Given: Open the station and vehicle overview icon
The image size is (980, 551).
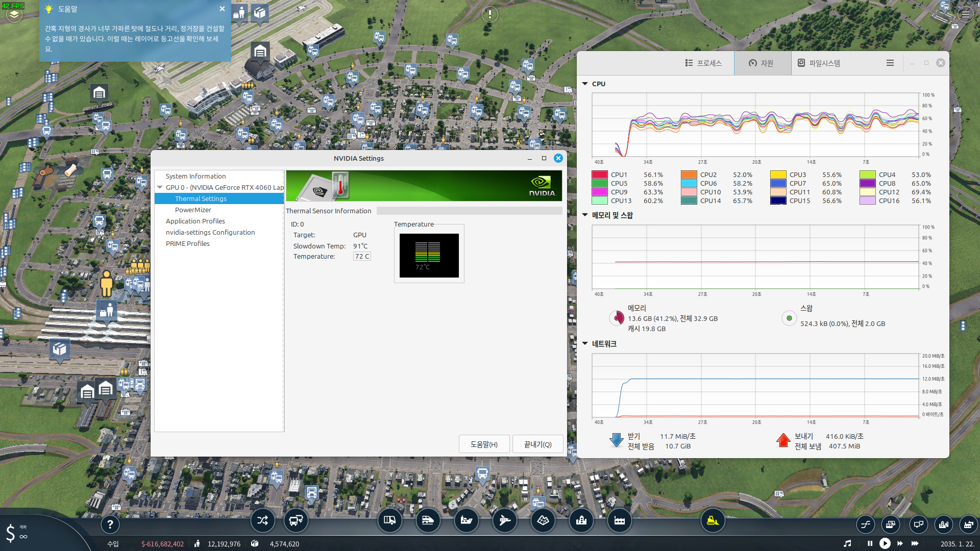Looking at the screenshot, I should pyautogui.click(x=891, y=524).
